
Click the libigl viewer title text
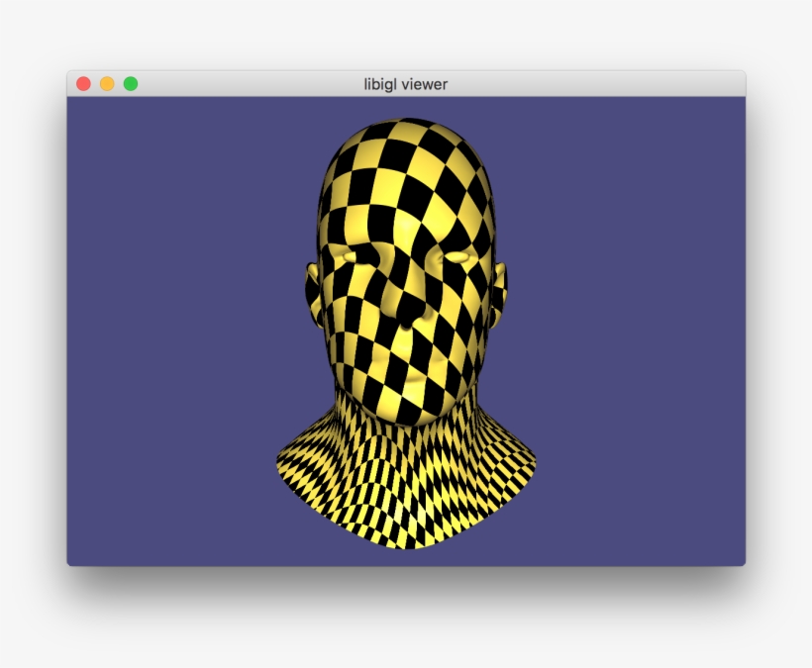tap(406, 85)
